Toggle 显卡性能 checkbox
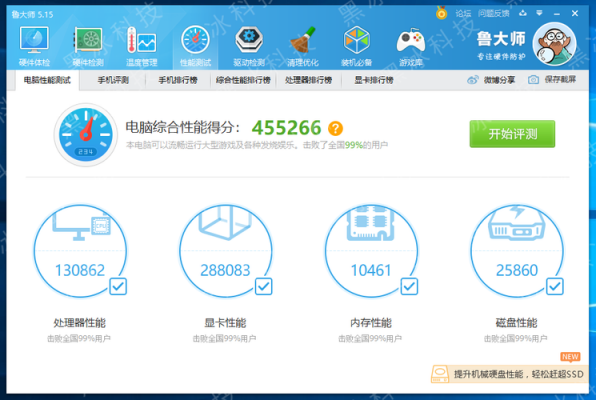Image resolution: width=596 pixels, height=400 pixels. [x=263, y=286]
